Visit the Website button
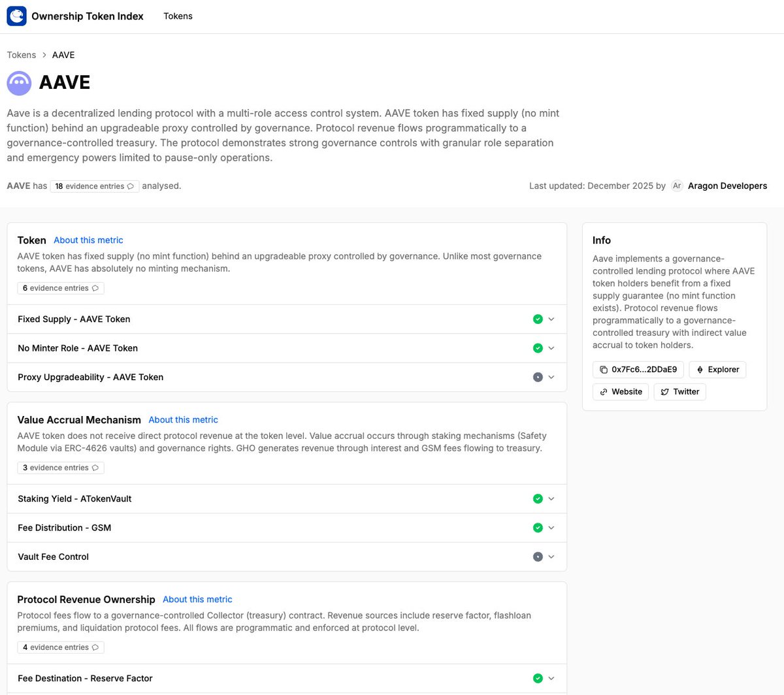 pyautogui.click(x=621, y=392)
